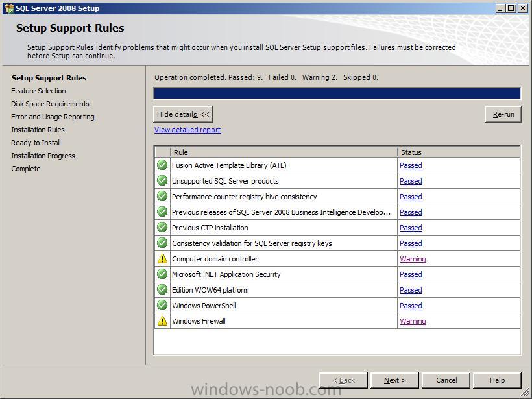The height and width of the screenshot is (399, 532).
Task: Open the View detailed report link
Action: click(x=187, y=130)
